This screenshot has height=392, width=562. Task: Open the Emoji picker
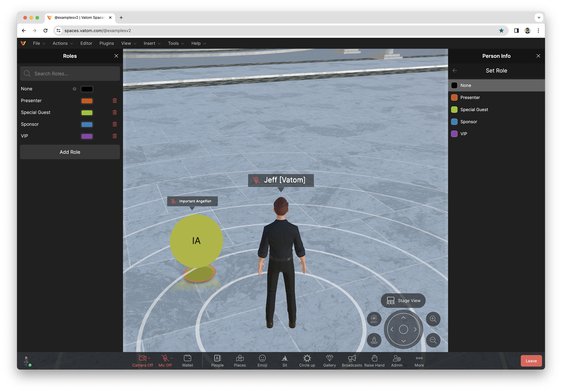[262, 361]
